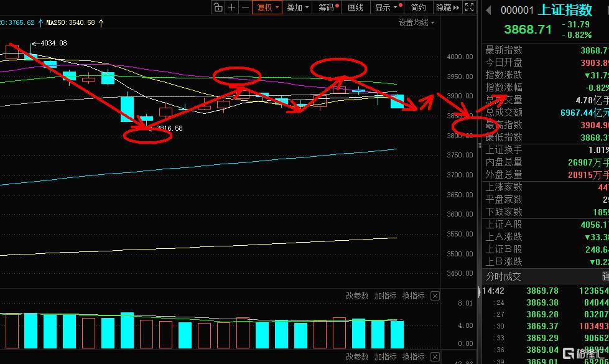Click 换指标 on the volume panel
This screenshot has width=609, height=364.
click(x=413, y=296)
